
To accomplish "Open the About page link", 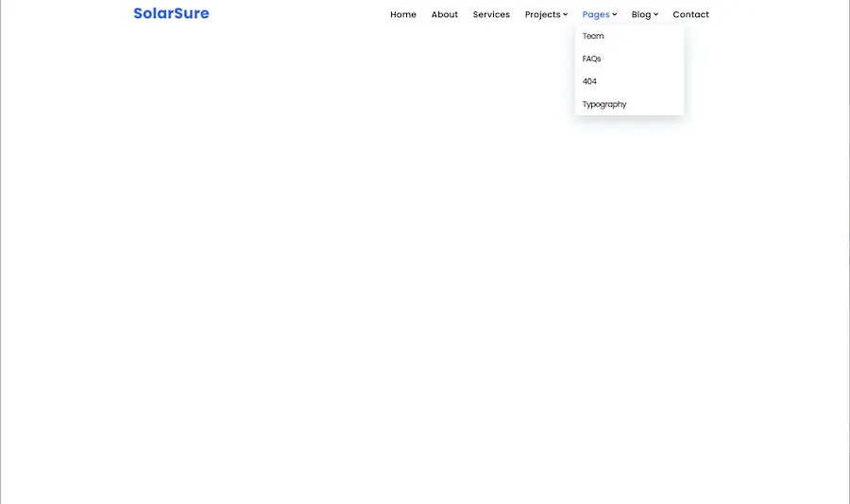I will click(x=445, y=15).
